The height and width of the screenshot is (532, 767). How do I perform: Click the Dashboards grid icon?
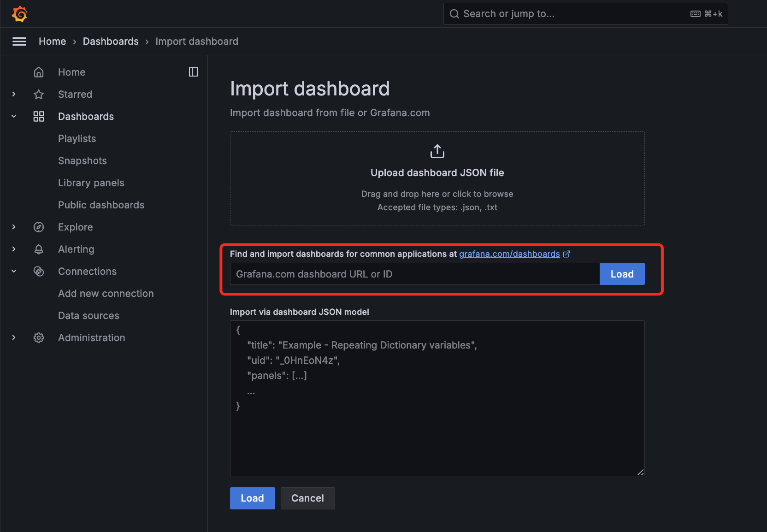pyautogui.click(x=39, y=117)
